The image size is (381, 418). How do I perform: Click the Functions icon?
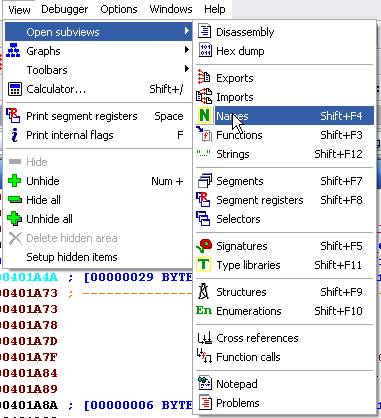click(204, 134)
